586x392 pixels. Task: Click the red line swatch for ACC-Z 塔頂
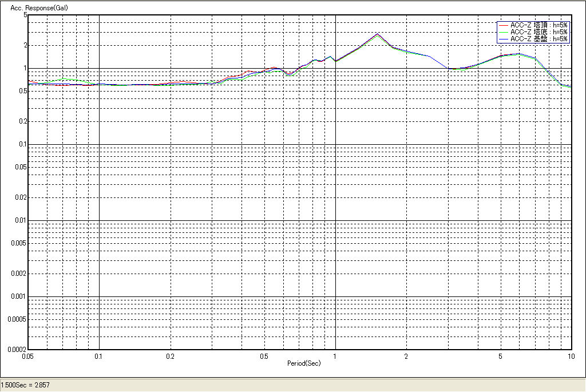504,25
